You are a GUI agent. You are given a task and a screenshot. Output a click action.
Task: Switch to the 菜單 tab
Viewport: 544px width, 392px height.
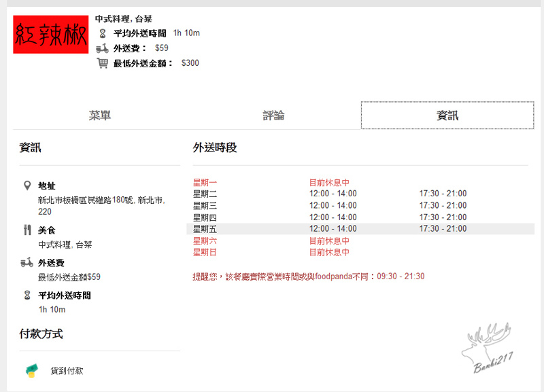click(100, 115)
